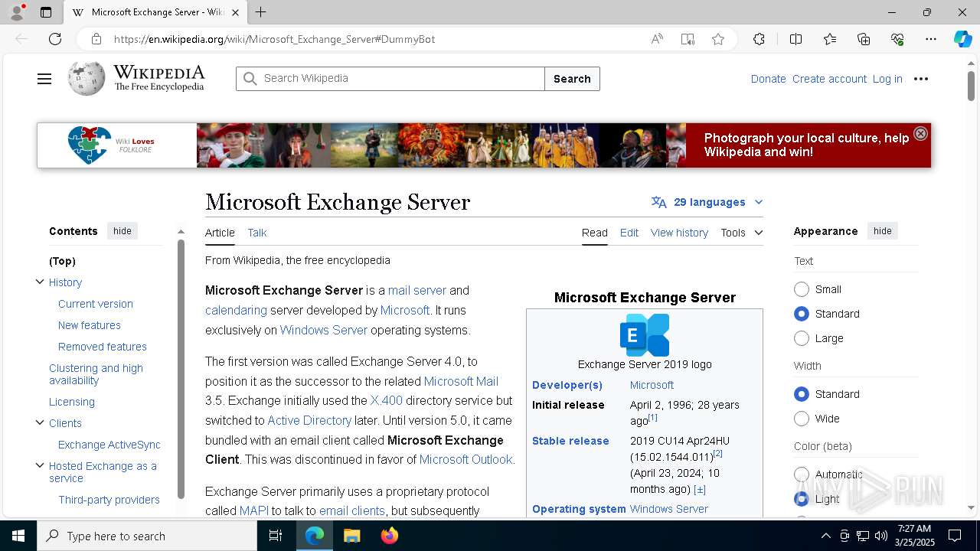Image resolution: width=980 pixels, height=551 pixels.
Task: Hide the Contents sidebar
Action: click(122, 231)
